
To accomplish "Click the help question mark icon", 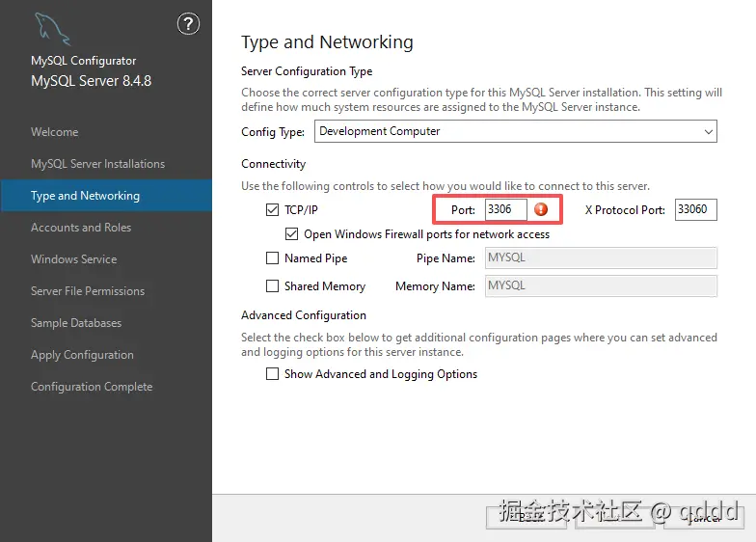I will [x=188, y=23].
